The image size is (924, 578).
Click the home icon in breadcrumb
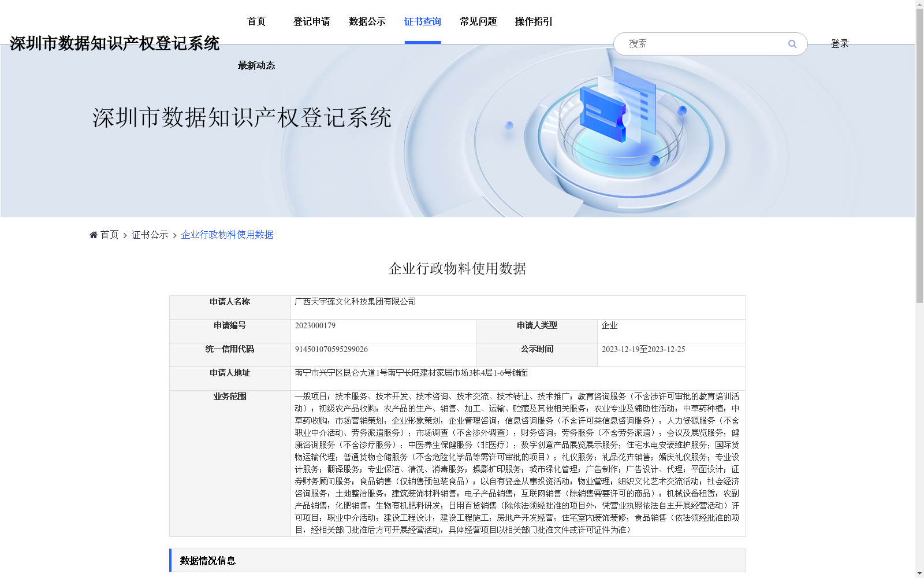point(94,235)
